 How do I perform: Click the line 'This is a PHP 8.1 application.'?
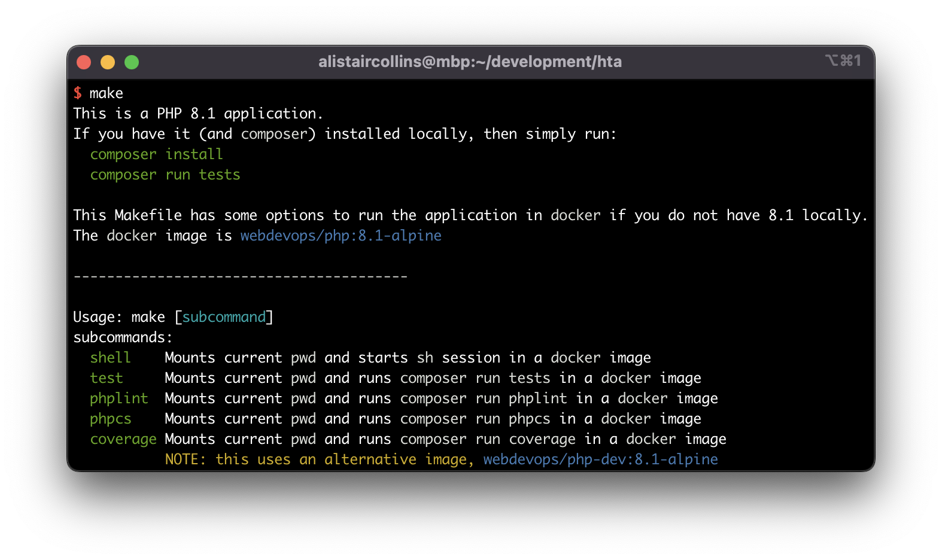coord(198,114)
